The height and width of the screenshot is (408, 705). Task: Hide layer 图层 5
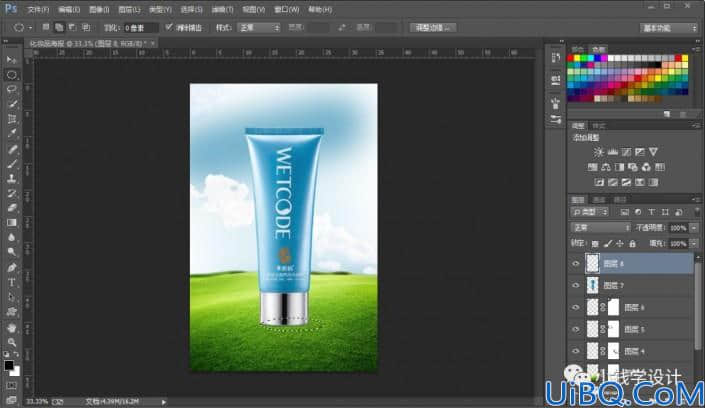tap(576, 329)
